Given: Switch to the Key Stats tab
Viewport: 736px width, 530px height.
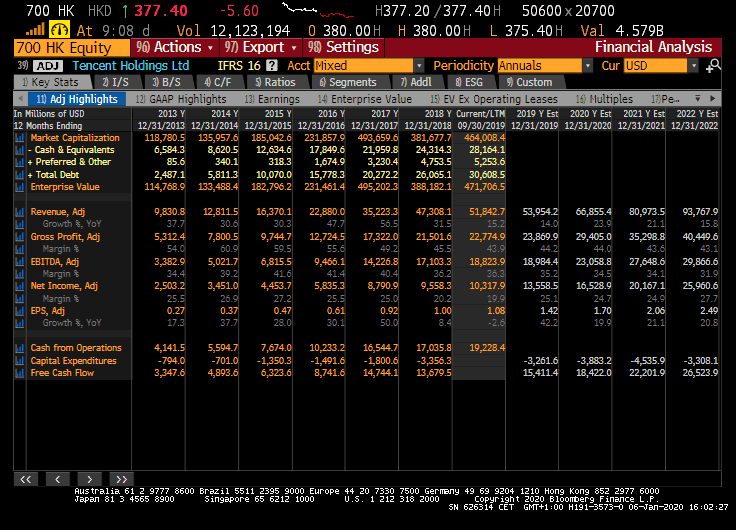Looking at the screenshot, I should click(x=51, y=82).
